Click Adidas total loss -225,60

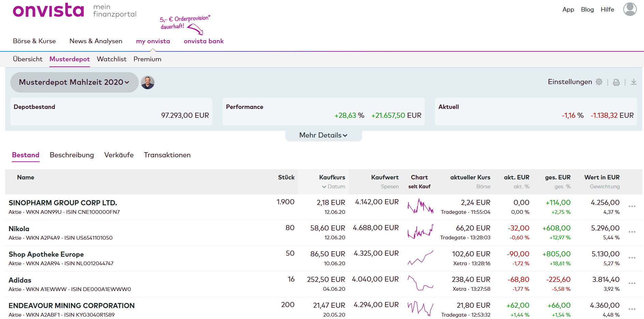click(x=558, y=280)
